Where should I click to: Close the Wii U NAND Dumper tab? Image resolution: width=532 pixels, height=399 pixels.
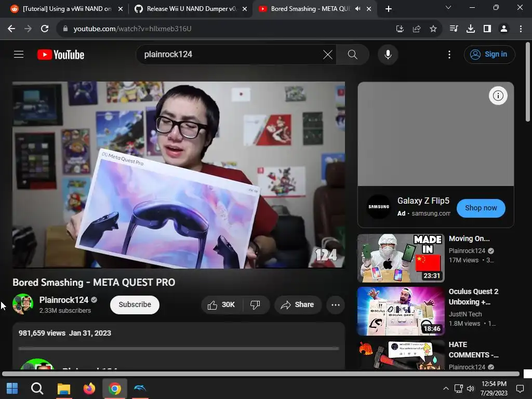(x=245, y=9)
